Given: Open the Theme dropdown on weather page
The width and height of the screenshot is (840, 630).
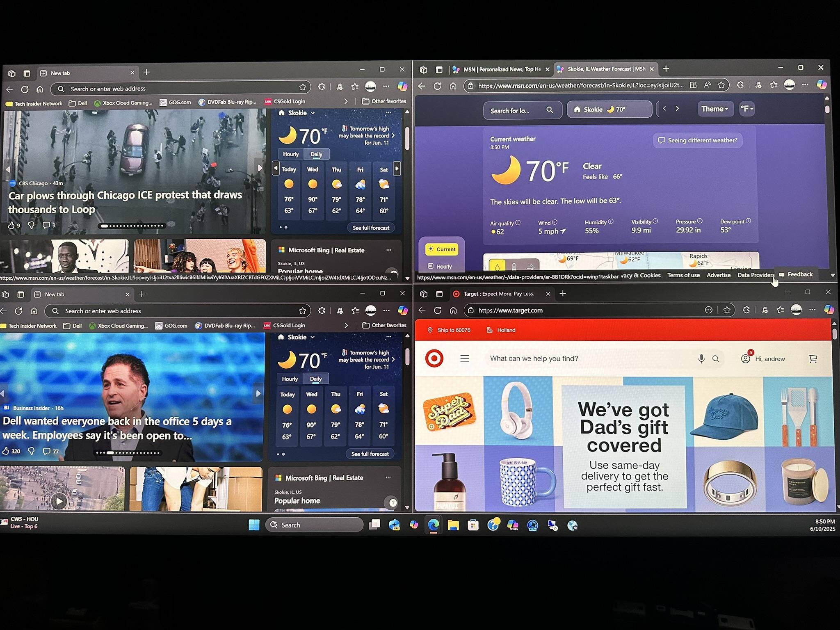Looking at the screenshot, I should [x=714, y=109].
